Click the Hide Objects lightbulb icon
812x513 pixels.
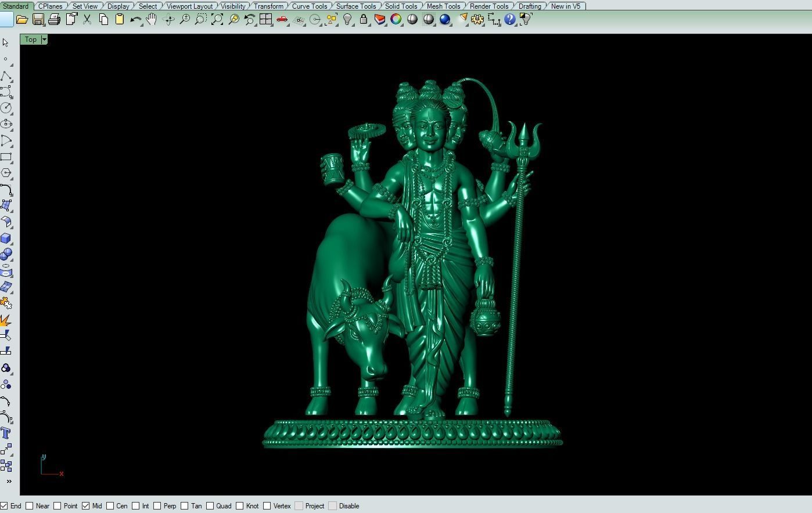(347, 19)
